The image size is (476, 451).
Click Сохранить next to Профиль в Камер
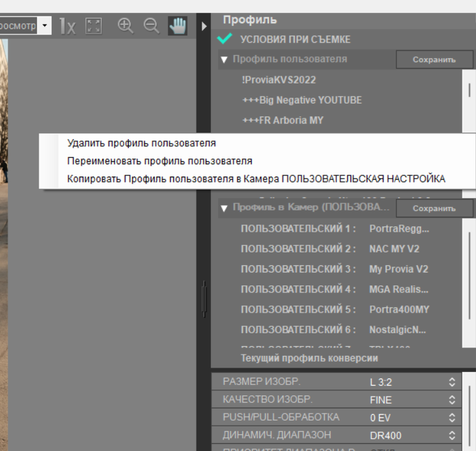pos(435,208)
